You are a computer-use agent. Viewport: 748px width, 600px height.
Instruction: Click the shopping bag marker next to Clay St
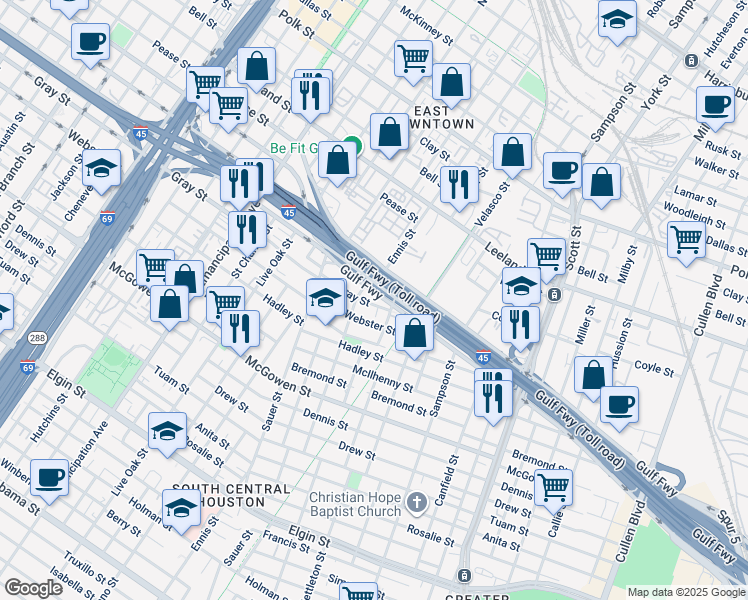pos(390,133)
